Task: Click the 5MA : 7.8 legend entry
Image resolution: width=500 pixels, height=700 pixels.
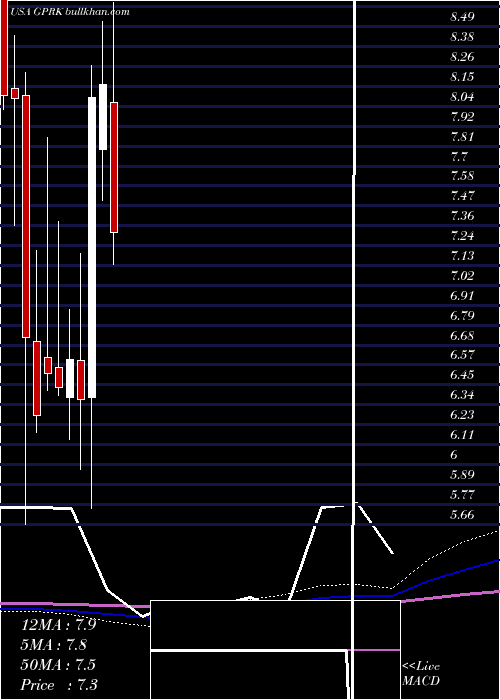Action: pyautogui.click(x=54, y=645)
